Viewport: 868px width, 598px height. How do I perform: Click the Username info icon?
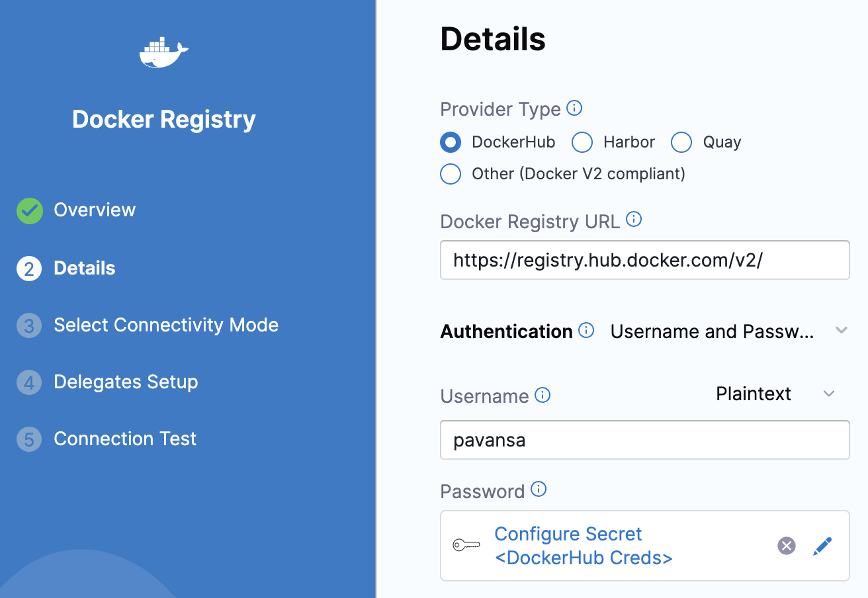coord(542,396)
